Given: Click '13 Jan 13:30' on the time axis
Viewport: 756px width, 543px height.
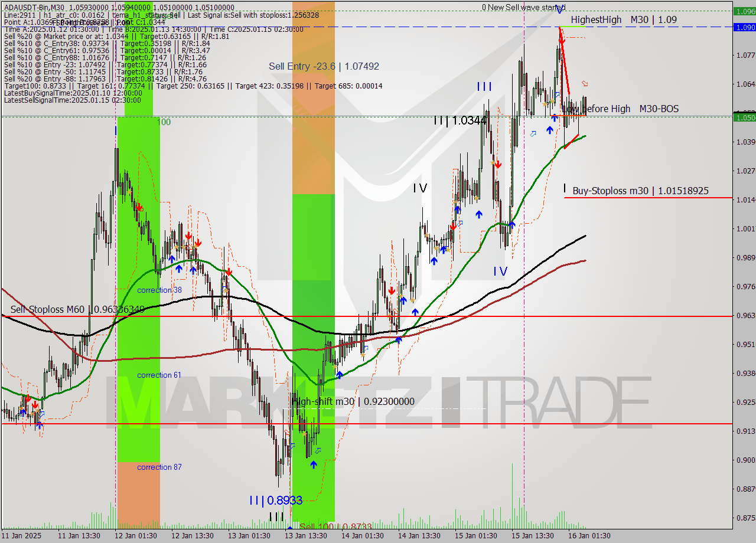Looking at the screenshot, I should pos(305,535).
